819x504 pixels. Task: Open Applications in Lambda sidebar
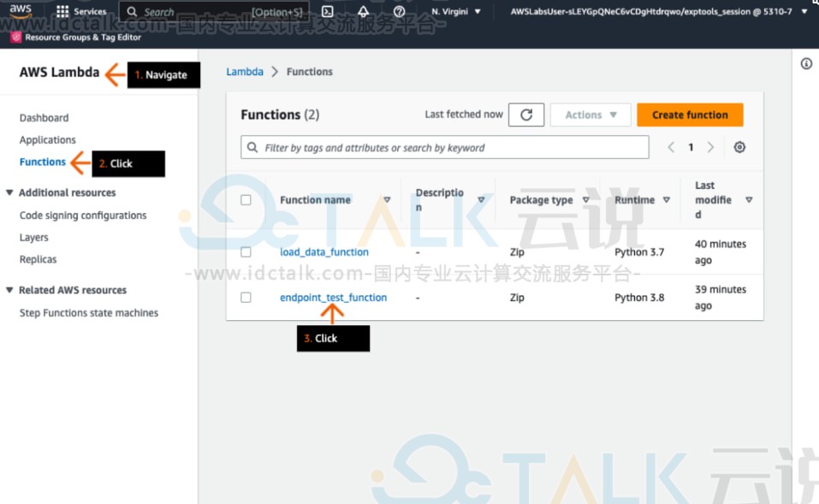(48, 140)
